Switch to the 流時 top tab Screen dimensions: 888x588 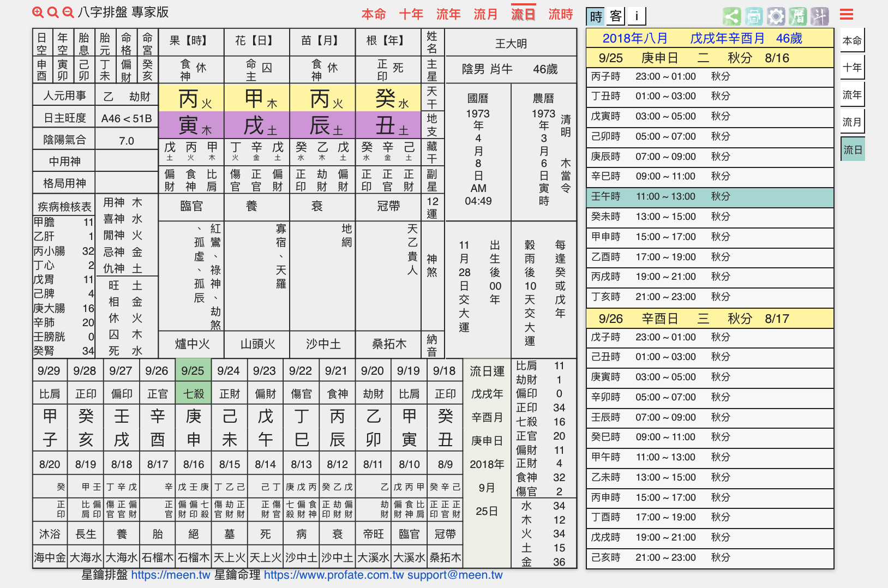561,15
